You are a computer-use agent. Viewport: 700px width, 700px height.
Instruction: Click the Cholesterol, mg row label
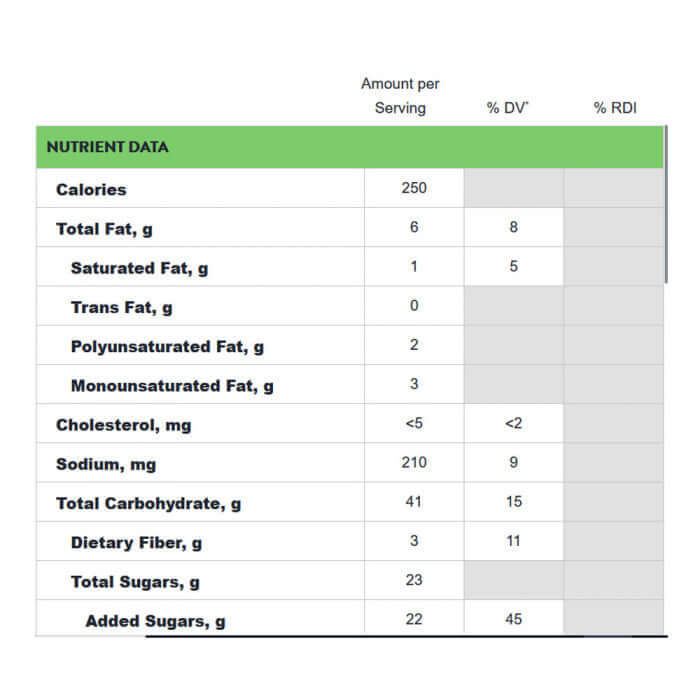[123, 425]
